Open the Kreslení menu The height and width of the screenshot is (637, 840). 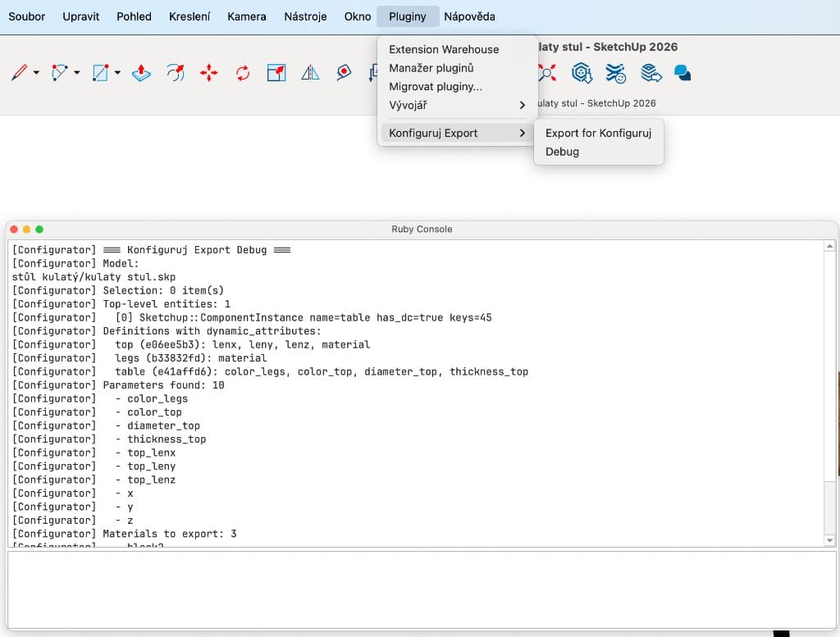(x=189, y=16)
